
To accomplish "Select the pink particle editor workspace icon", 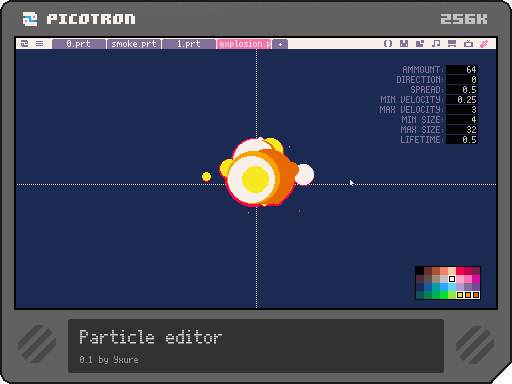I will tap(484, 44).
